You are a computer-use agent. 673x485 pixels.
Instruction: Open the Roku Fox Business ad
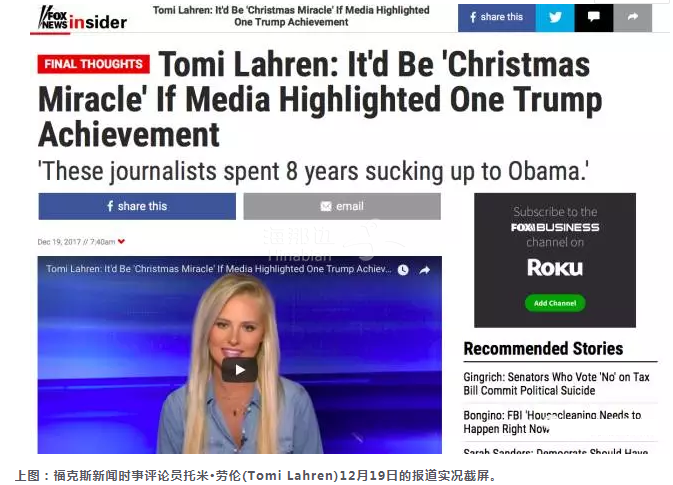(555, 260)
